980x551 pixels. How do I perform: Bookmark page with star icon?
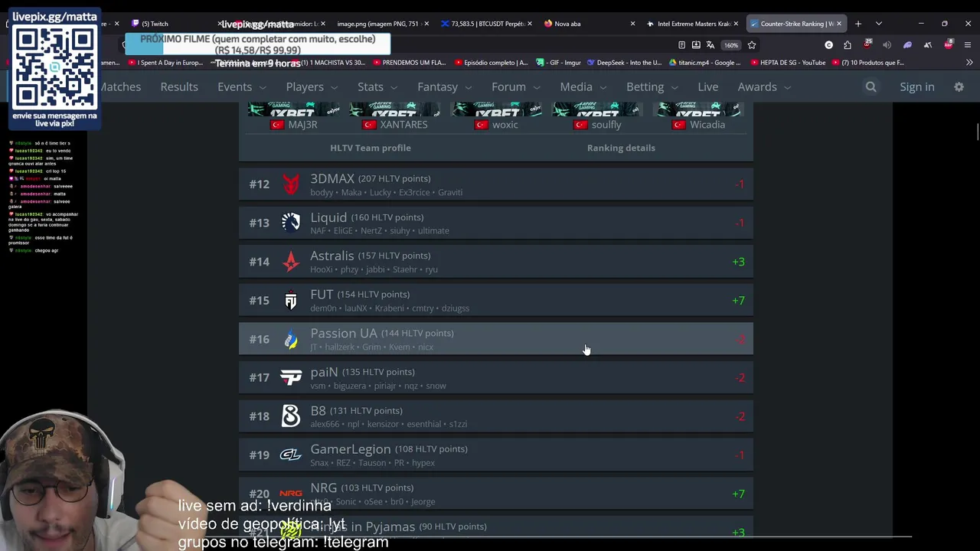(x=752, y=45)
